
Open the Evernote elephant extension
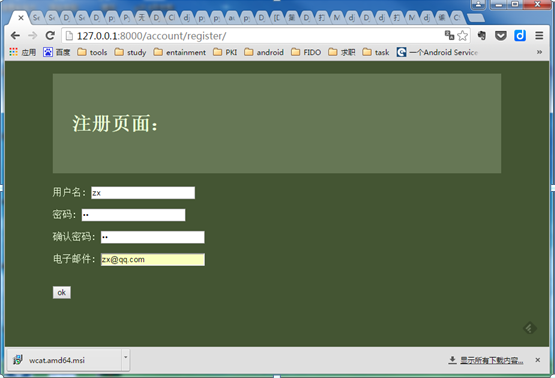482,35
